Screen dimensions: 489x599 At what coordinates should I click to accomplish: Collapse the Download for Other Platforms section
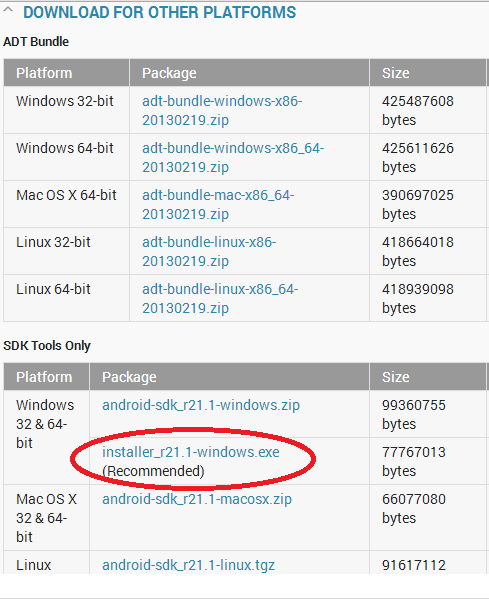click(8, 11)
